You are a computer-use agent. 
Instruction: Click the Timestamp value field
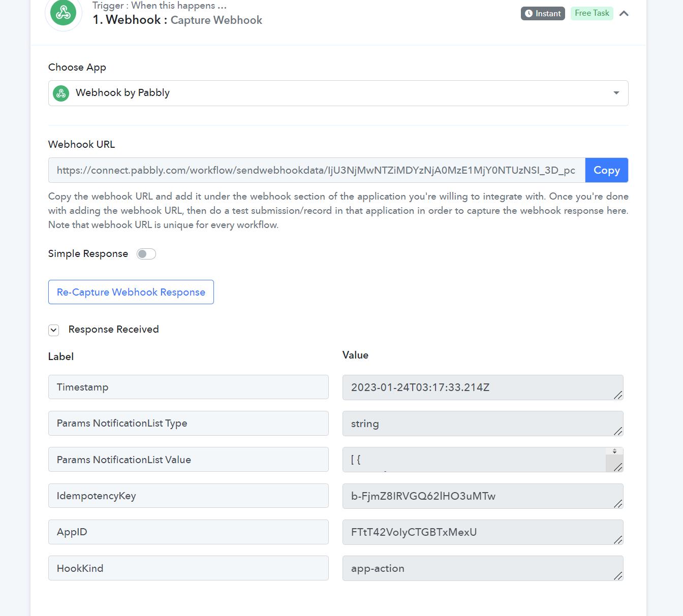click(x=483, y=387)
